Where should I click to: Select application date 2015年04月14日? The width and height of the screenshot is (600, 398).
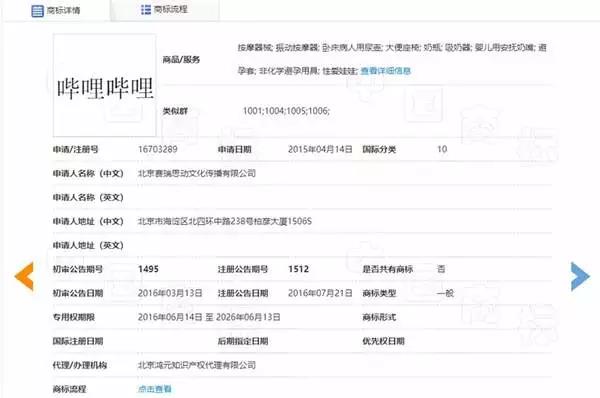coord(320,149)
